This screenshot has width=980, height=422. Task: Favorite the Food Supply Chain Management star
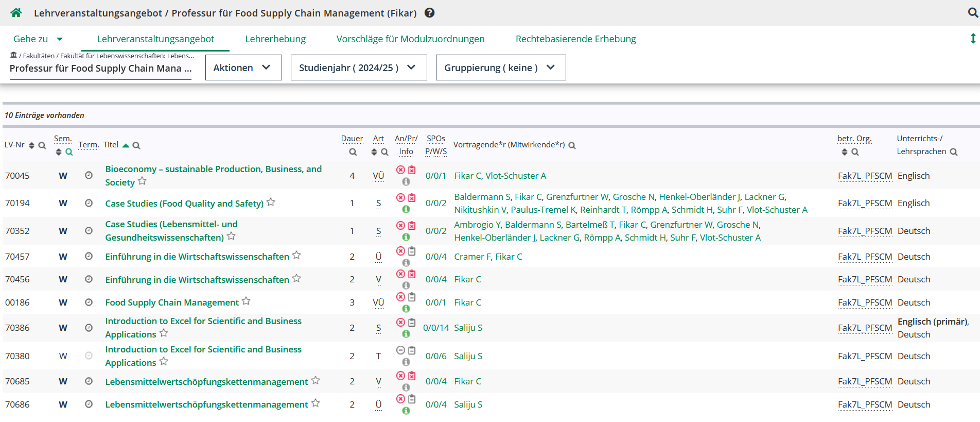(246, 301)
